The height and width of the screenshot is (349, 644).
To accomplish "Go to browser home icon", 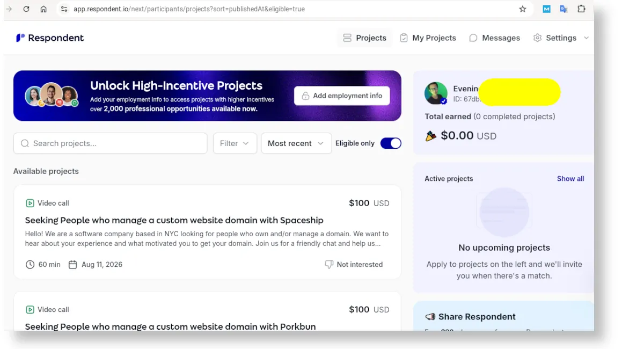I will [43, 9].
